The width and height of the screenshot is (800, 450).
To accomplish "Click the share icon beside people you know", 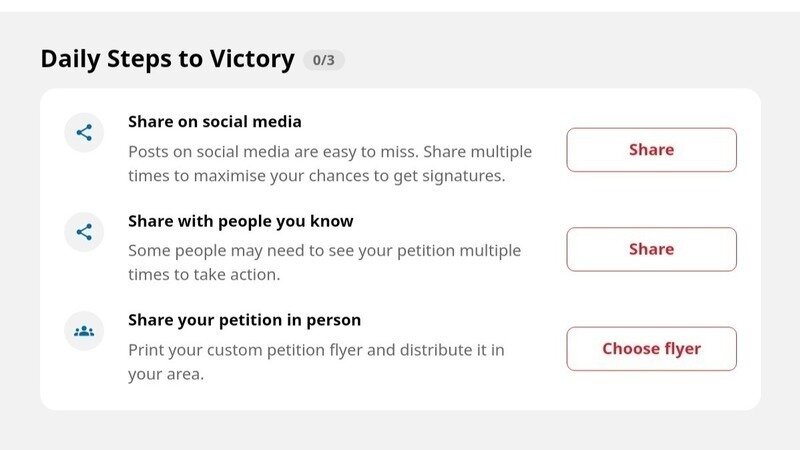I will pos(84,232).
